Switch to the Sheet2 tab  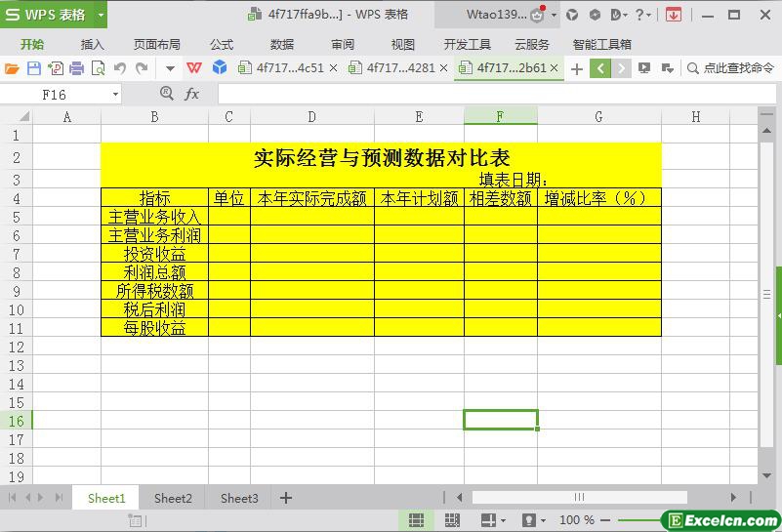tap(173, 498)
